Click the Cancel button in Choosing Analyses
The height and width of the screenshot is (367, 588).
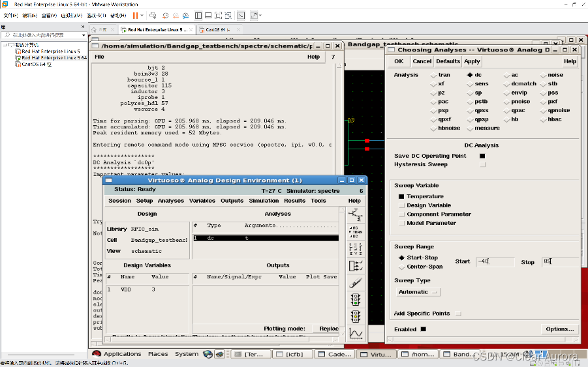tap(422, 61)
